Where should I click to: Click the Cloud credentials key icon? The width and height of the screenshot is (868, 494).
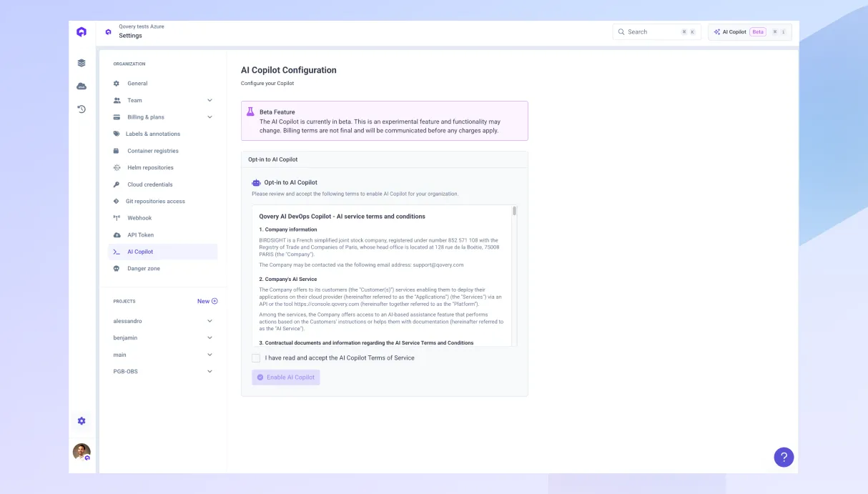[117, 184]
